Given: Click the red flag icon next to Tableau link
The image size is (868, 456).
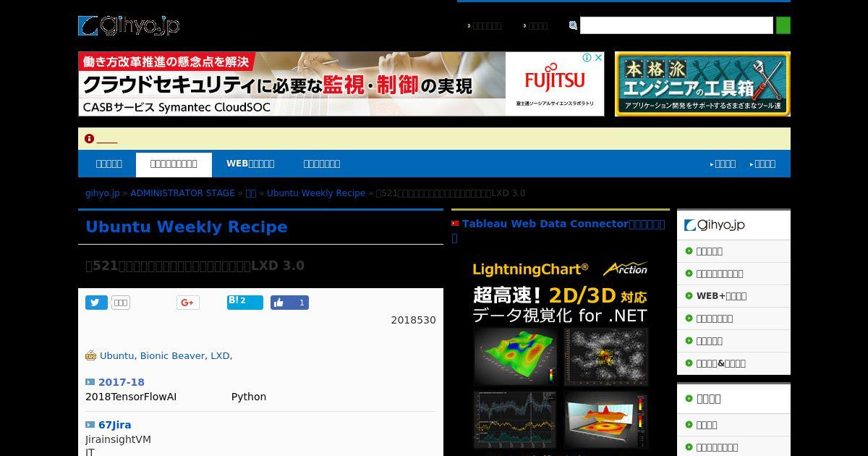Looking at the screenshot, I should click(455, 224).
